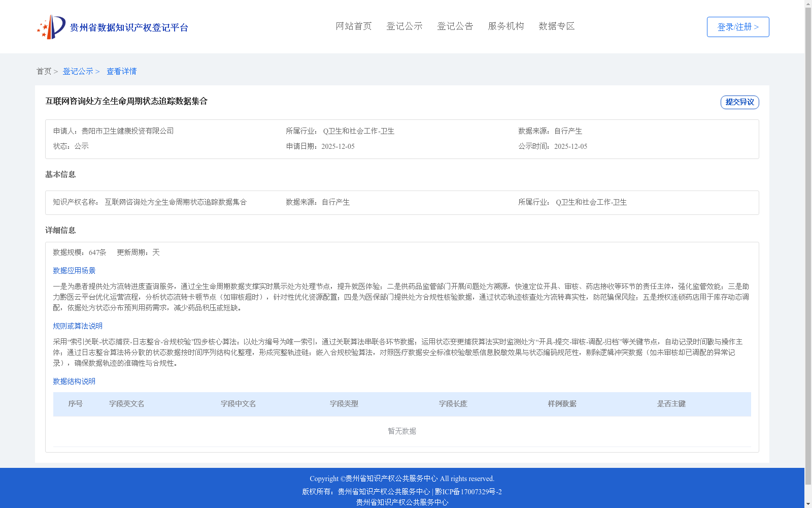Click the scrollbar down arrow

(808, 504)
